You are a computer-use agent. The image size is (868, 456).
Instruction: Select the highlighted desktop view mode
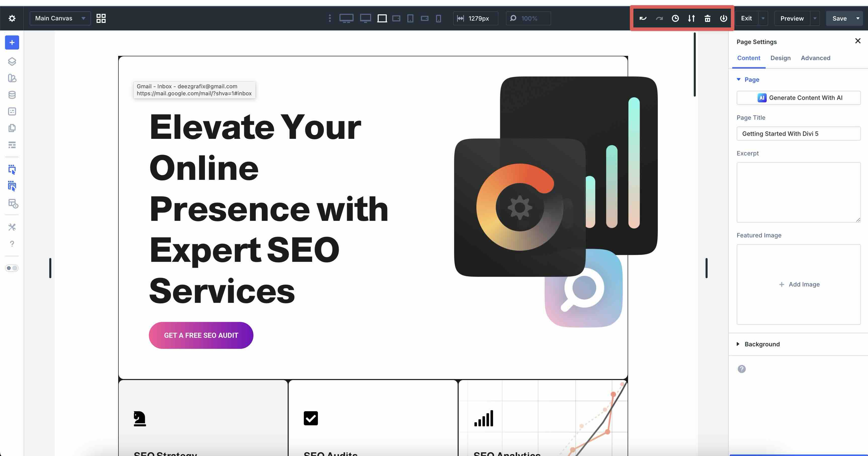[382, 18]
